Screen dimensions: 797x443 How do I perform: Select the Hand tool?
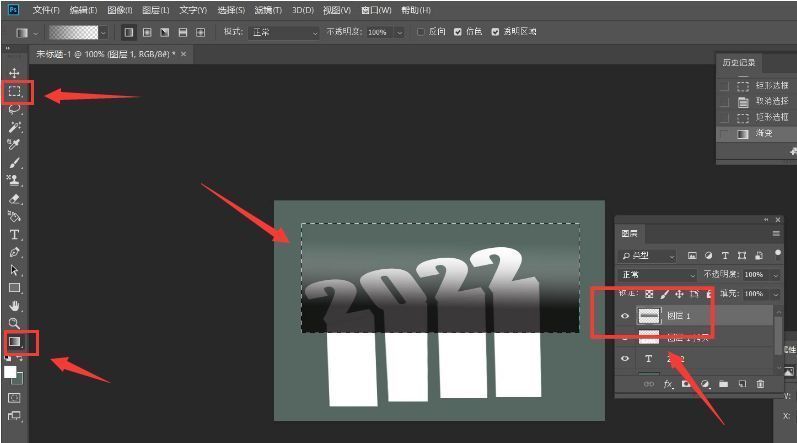coord(14,306)
